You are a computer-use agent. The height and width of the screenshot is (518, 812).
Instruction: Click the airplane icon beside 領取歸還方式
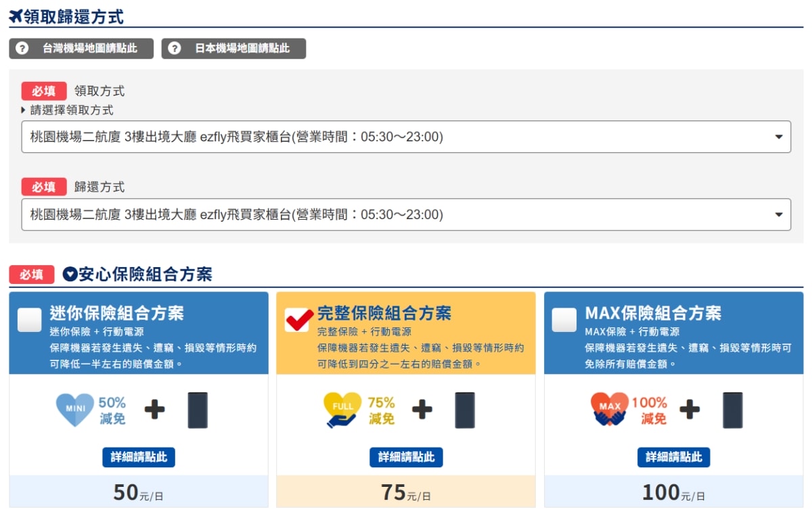pyautogui.click(x=16, y=16)
